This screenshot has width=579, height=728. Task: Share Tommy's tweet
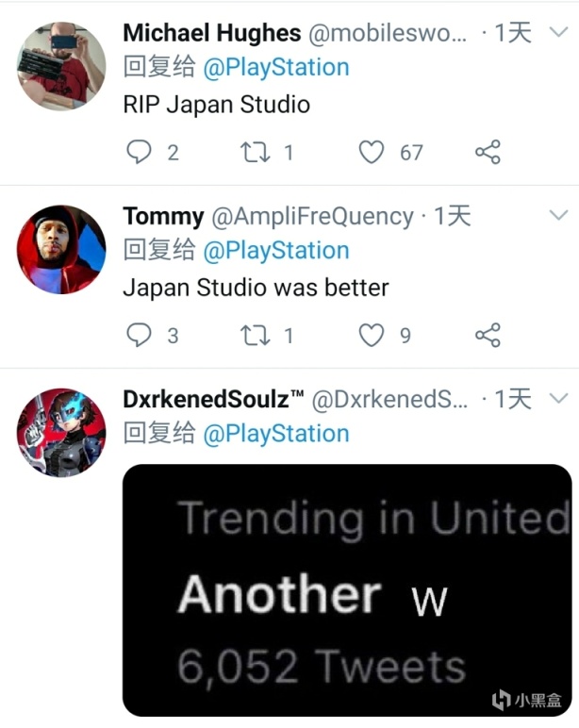click(x=488, y=335)
